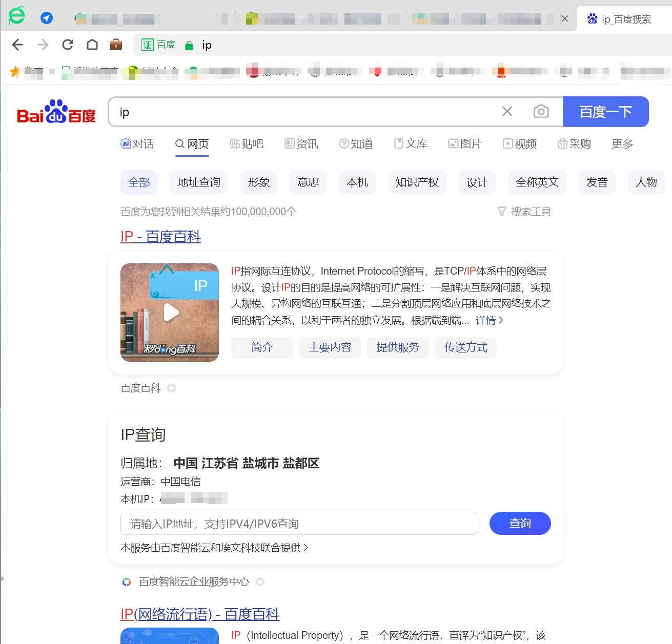Select the 网页 search tab
672x644 pixels.
(192, 144)
